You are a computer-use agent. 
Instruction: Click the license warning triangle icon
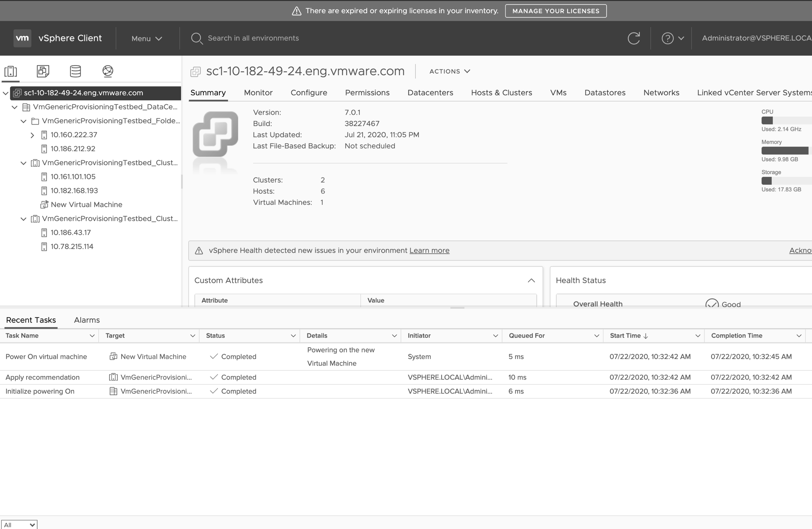[x=296, y=11]
